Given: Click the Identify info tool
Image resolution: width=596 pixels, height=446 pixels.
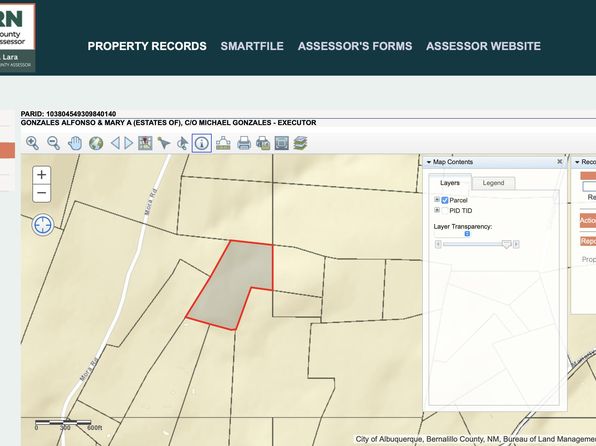Looking at the screenshot, I should pyautogui.click(x=202, y=143).
